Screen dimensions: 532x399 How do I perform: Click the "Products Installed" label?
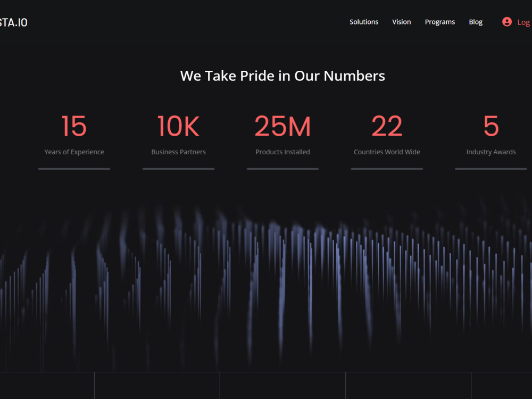tap(282, 152)
